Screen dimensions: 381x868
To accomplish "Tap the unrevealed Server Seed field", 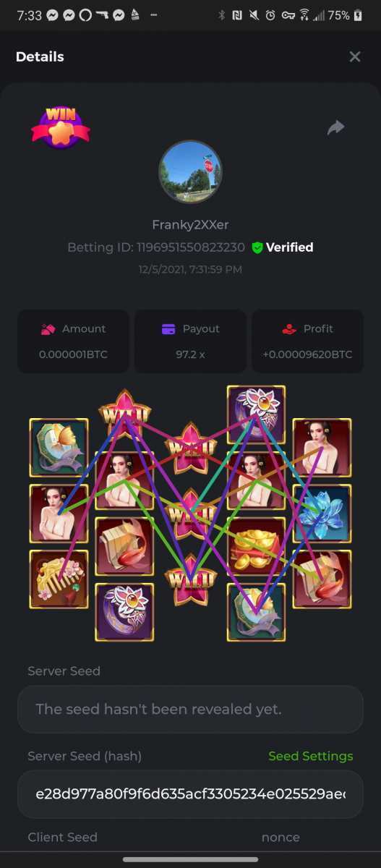I will pos(190,709).
